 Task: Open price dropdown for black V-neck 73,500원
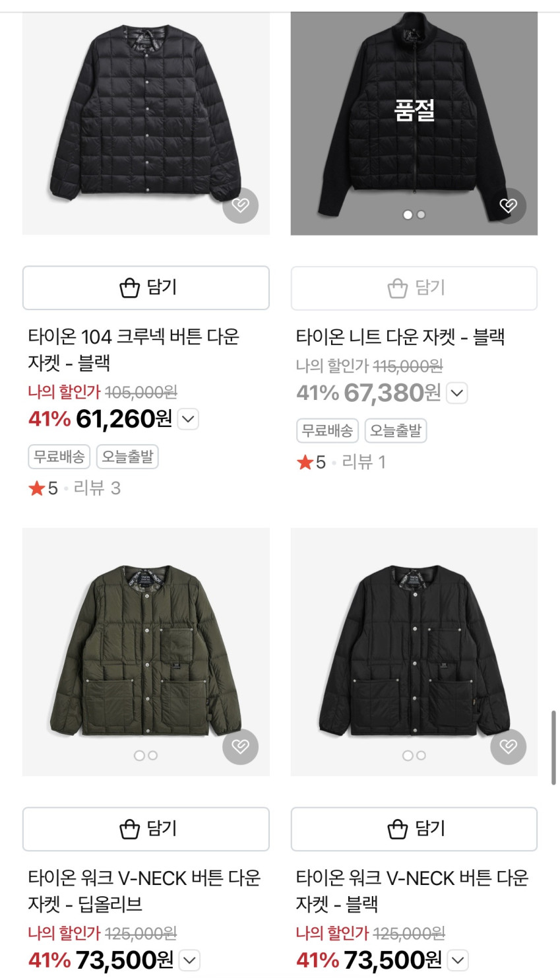click(458, 960)
